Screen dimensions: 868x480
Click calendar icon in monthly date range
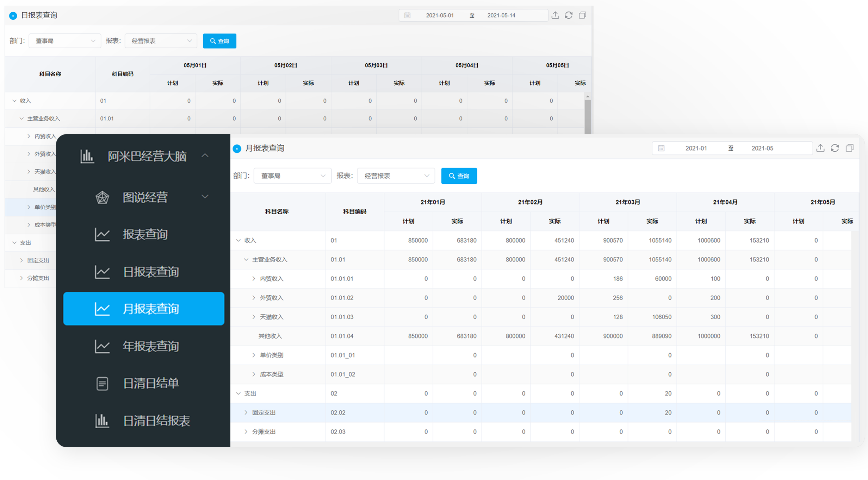661,148
